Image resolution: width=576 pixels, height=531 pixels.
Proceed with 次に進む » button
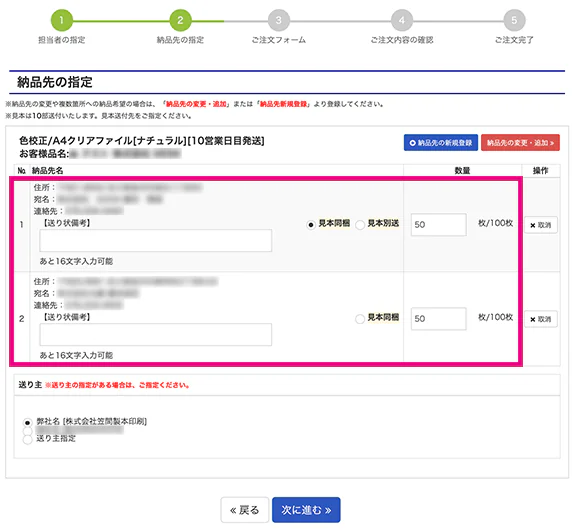tap(306, 510)
